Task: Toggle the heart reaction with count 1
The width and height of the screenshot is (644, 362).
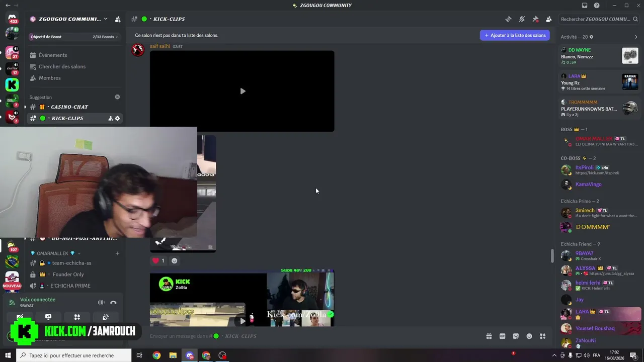Action: click(158, 260)
